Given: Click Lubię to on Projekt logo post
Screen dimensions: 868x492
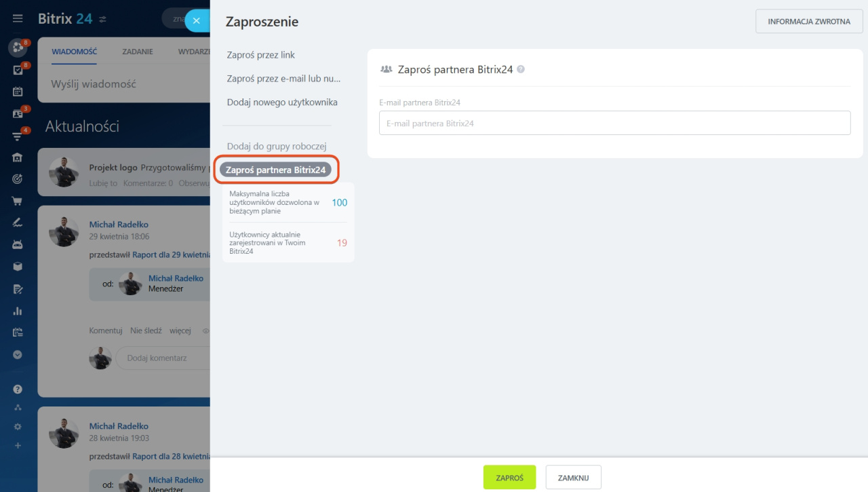Looking at the screenshot, I should coord(103,183).
